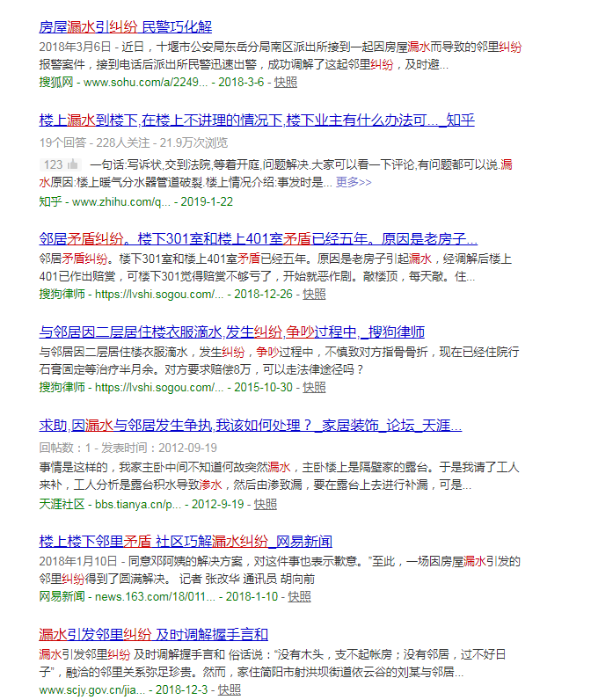View 快照 for the news.163.com result
Viewport: 591px width, 700px height.
[299, 596]
